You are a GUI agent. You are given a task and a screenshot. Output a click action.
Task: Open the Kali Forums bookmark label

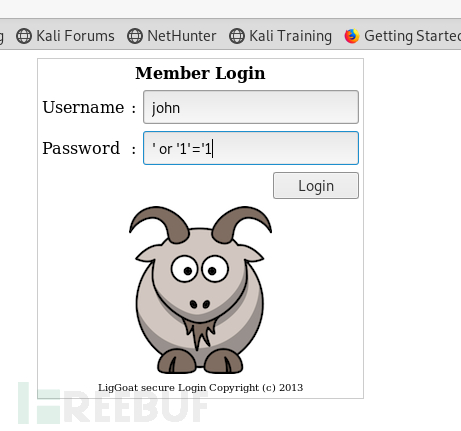[x=75, y=36]
